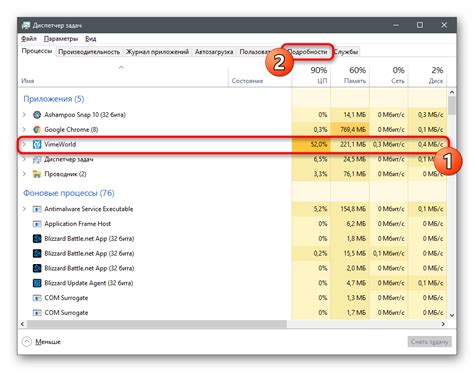
Task: Click the 0,3 Мбит/с network cell of VimeWorld
Action: tap(389, 144)
